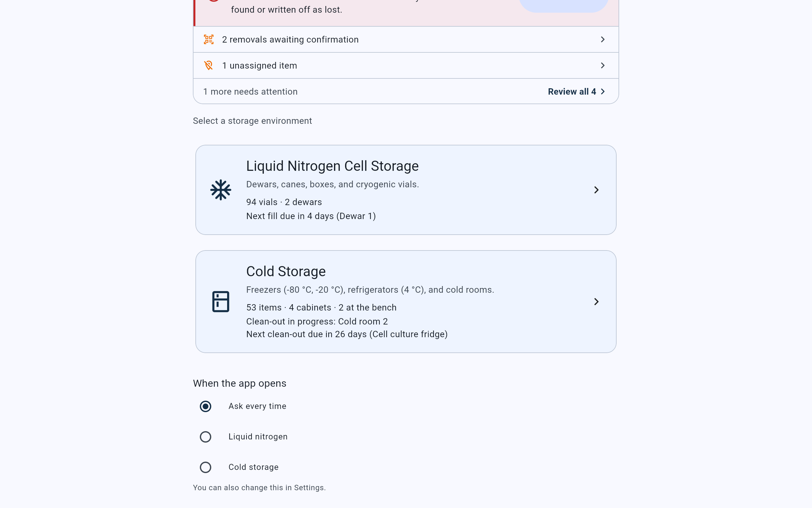Expand the removals awaiting confirmation chevron
Image resolution: width=812 pixels, height=508 pixels.
coord(603,39)
